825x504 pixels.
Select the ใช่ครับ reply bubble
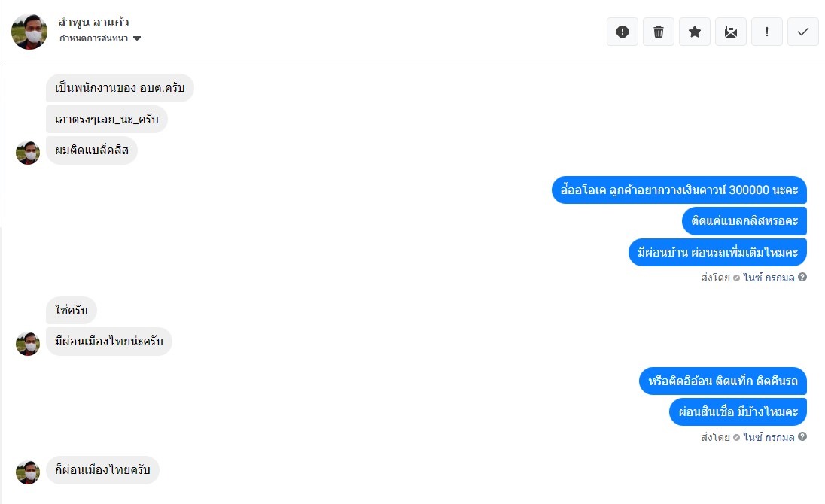(x=72, y=310)
